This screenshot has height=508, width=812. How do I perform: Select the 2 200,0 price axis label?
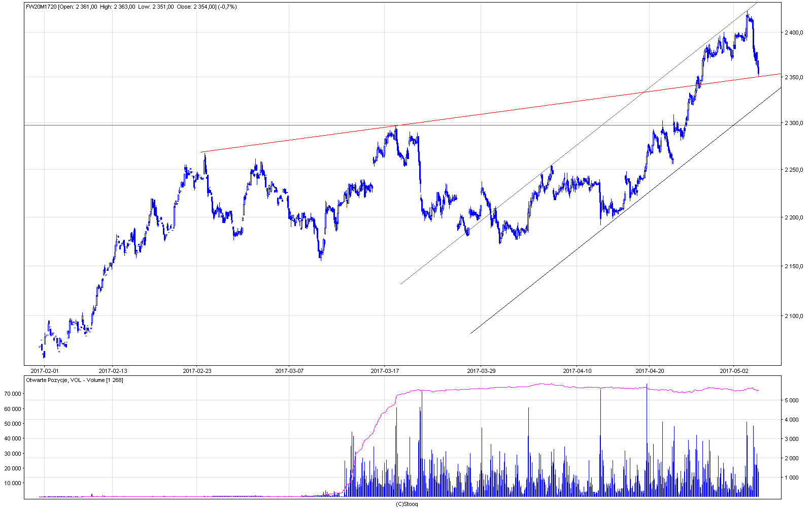point(794,217)
